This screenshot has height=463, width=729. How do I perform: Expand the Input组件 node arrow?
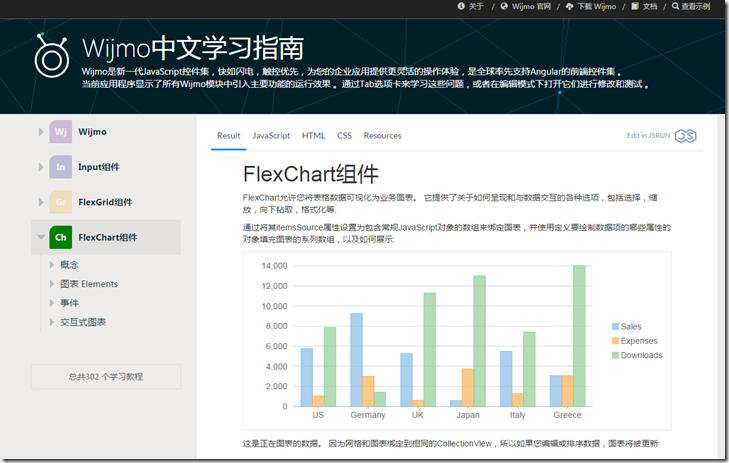pyautogui.click(x=41, y=167)
